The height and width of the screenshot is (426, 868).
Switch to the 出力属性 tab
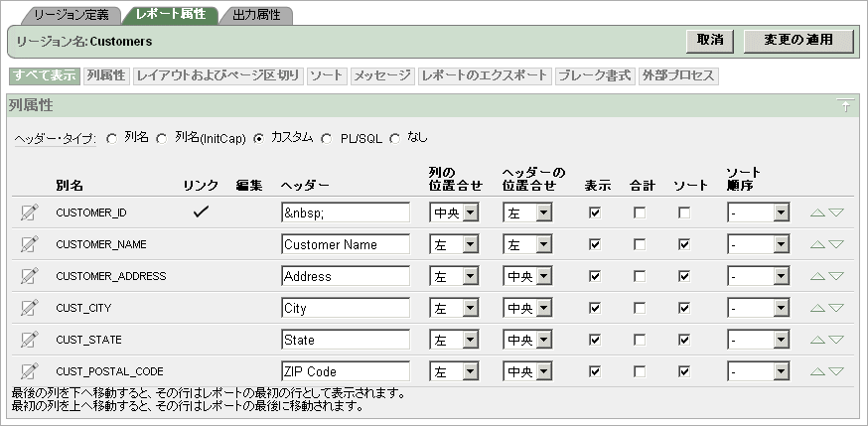255,15
